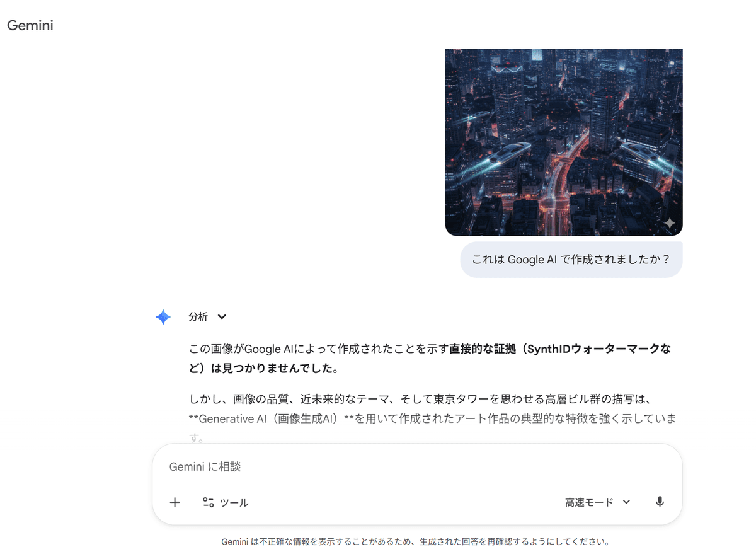The width and height of the screenshot is (756, 559).
Task: Click the 分析 label
Action: click(x=198, y=317)
